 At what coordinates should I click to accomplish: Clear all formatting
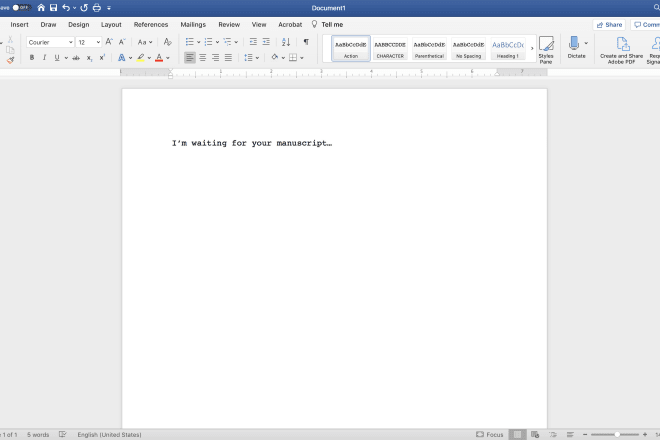pyautogui.click(x=168, y=42)
